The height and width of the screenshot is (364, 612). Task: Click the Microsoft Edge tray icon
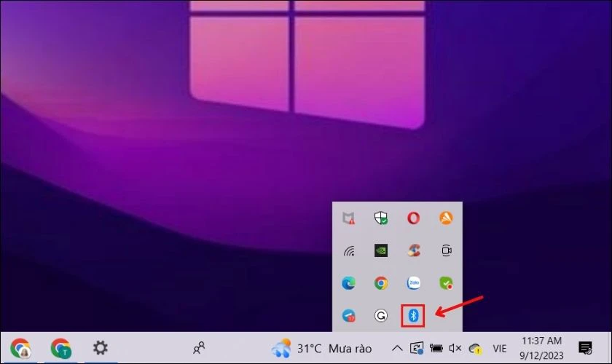[348, 283]
